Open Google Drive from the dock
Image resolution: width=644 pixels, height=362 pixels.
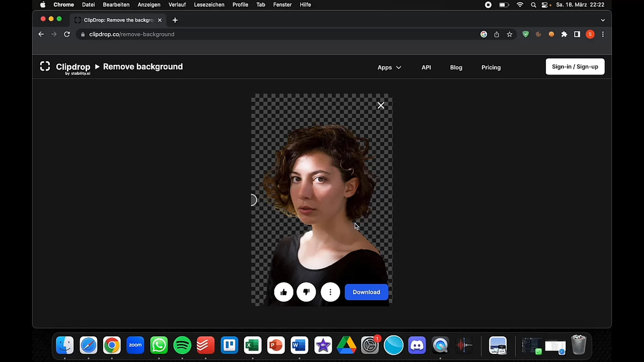346,345
